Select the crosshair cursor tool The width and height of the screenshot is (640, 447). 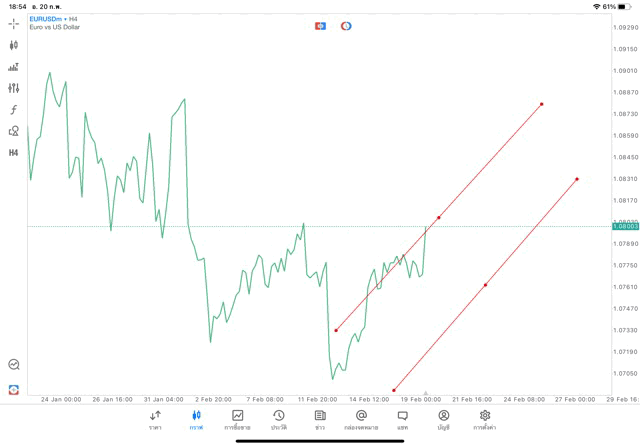click(x=14, y=23)
